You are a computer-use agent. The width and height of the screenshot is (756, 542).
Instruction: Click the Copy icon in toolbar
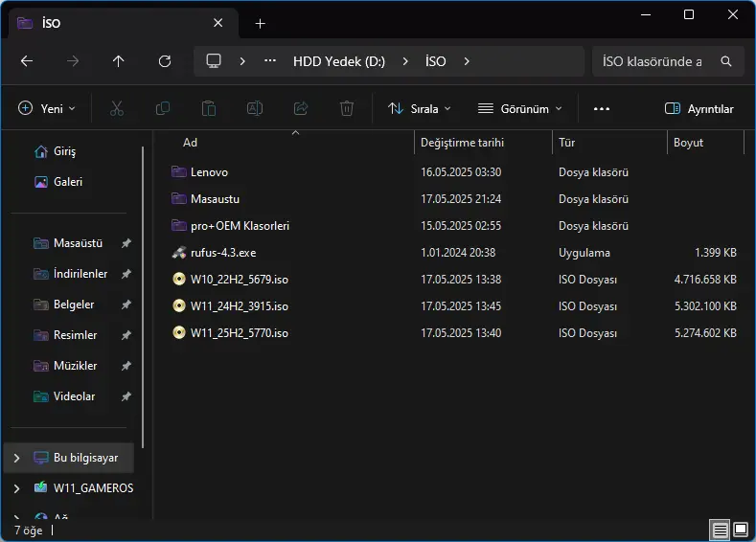(x=163, y=108)
